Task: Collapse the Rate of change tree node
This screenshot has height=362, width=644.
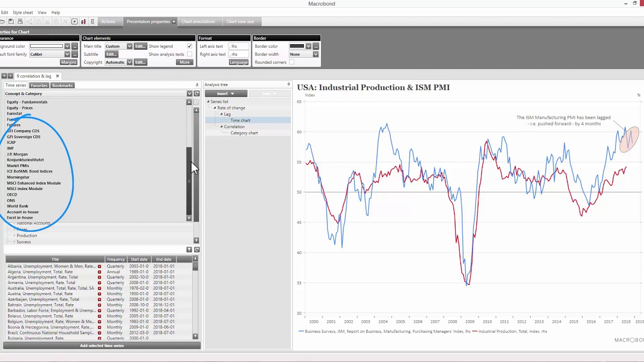Action: (215, 108)
